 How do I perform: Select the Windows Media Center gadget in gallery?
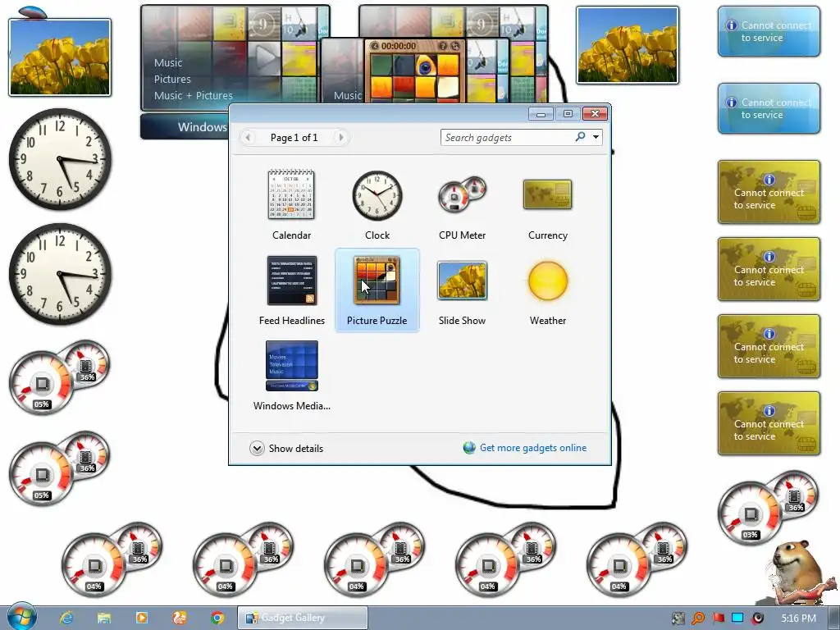tap(292, 375)
